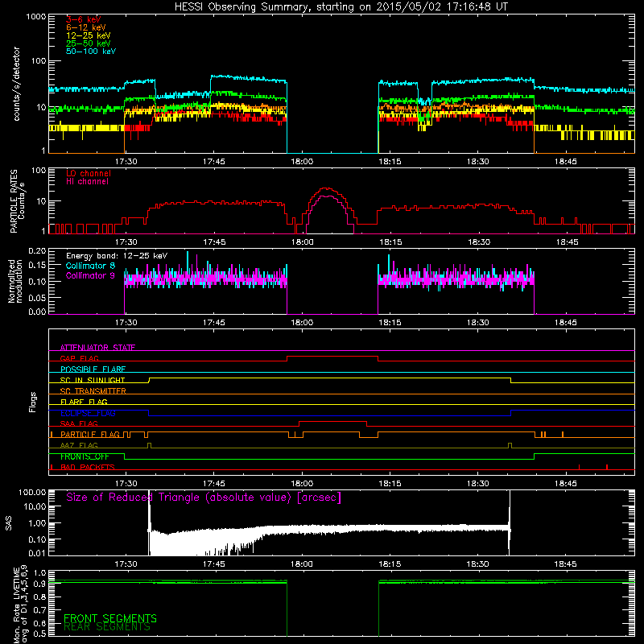Image resolution: width=644 pixels, height=644 pixels.
Task: Click the HI channel legend label
Action: pos(87,182)
